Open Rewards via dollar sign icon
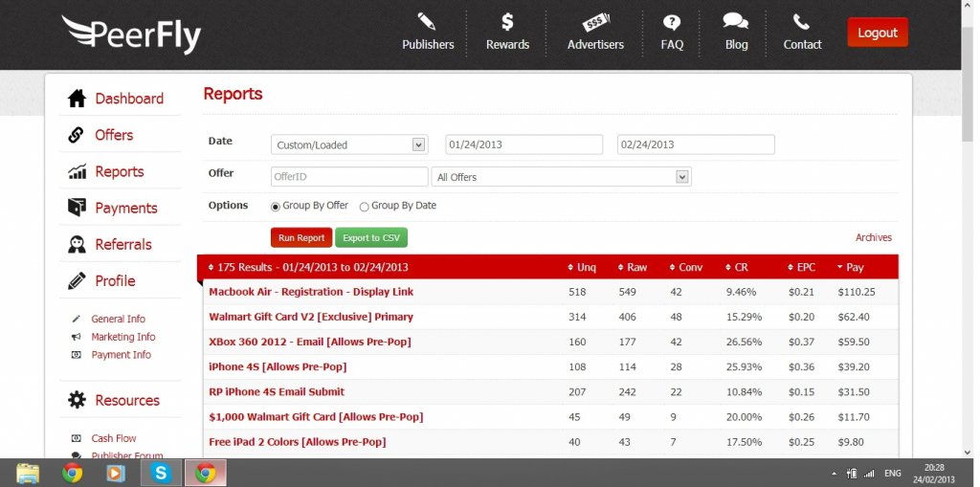 (x=507, y=22)
